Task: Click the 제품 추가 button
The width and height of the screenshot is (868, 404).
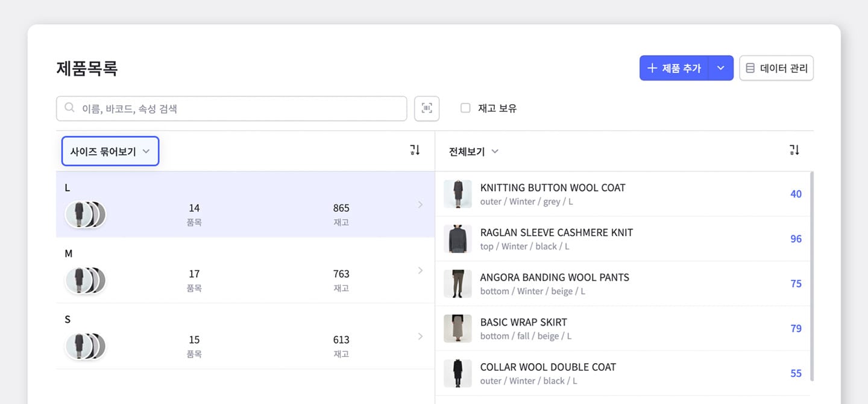Action: 675,68
